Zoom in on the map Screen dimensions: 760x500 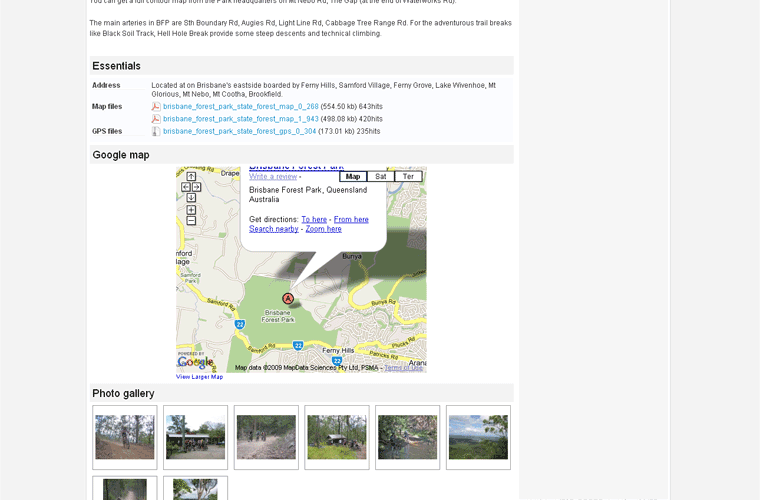[191, 210]
